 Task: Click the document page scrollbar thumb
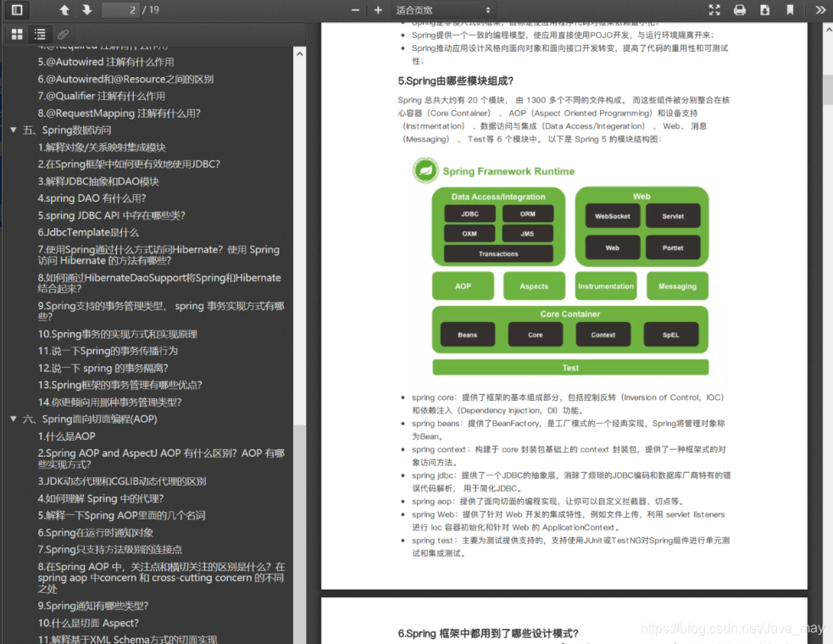[x=828, y=89]
